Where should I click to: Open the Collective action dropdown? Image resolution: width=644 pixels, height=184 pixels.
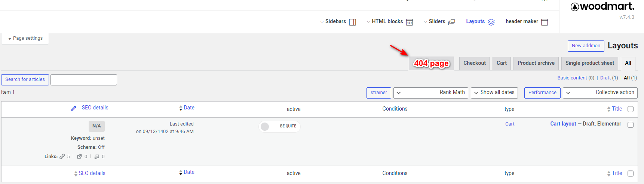pyautogui.click(x=600, y=93)
